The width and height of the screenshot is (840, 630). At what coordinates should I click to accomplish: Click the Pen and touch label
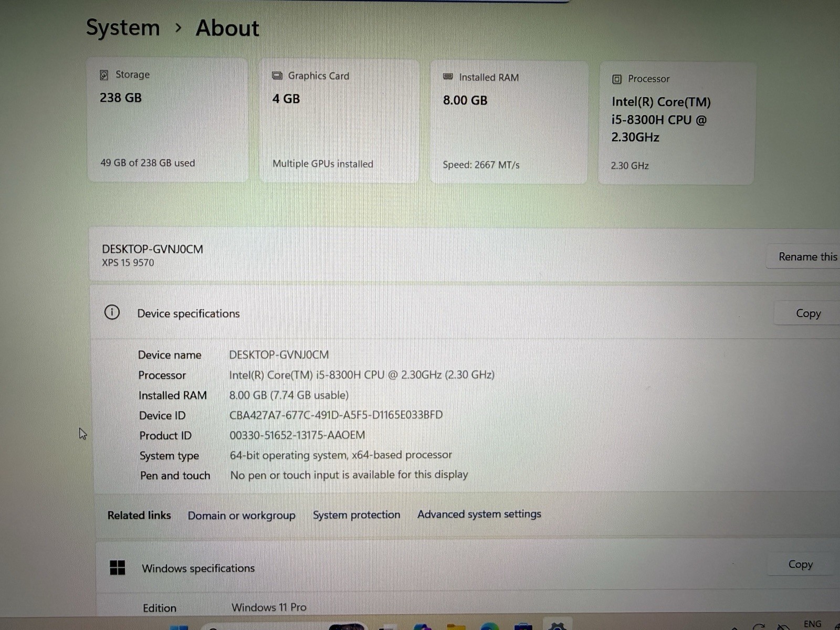(175, 475)
